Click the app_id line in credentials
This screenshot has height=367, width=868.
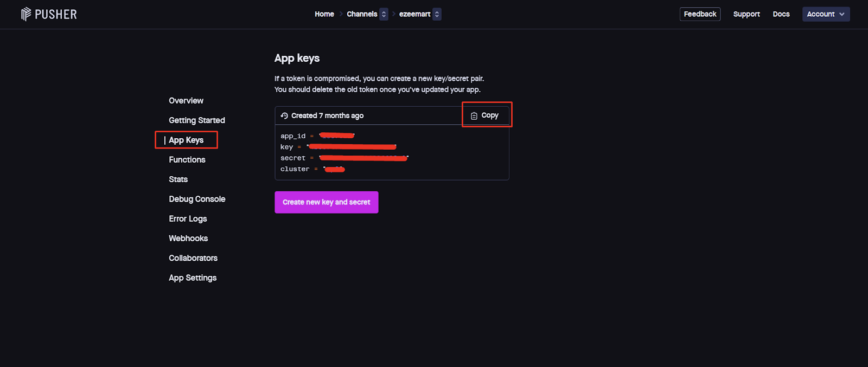coord(317,136)
